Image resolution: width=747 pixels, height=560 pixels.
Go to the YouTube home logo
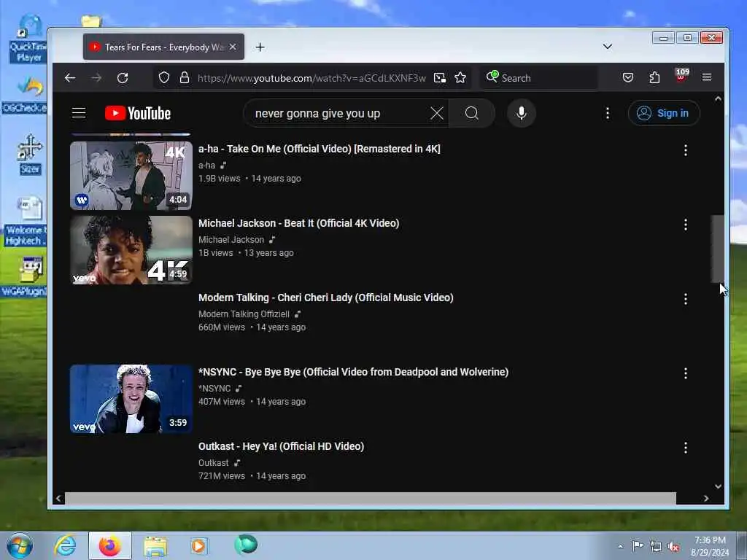pos(138,113)
